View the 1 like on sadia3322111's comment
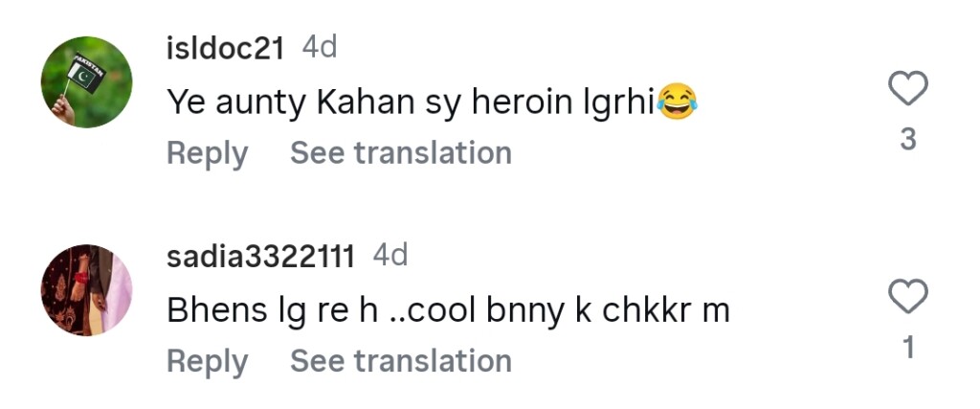Screen dimensions: 980x409 (908, 348)
